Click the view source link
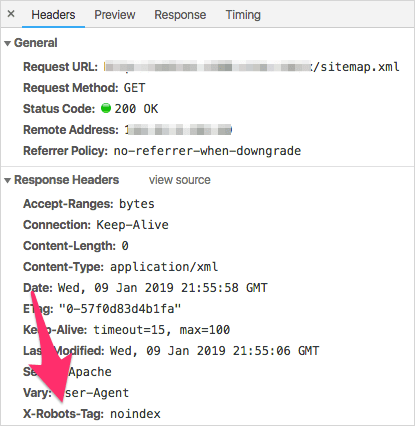The image size is (415, 426). click(x=180, y=180)
